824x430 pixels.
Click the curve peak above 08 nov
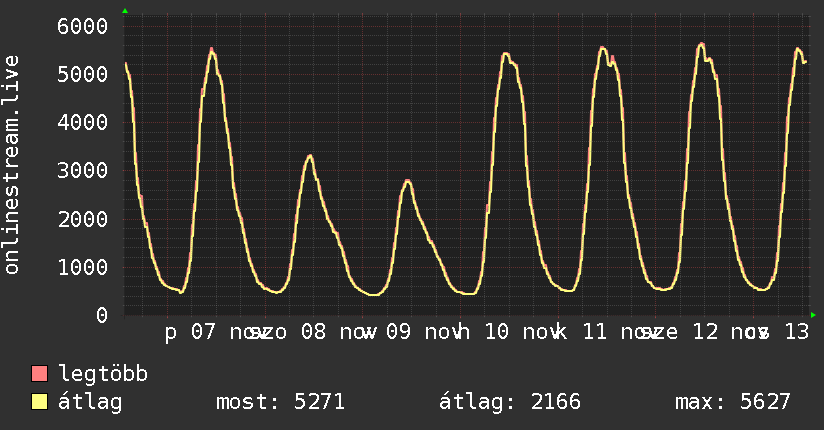click(x=310, y=156)
